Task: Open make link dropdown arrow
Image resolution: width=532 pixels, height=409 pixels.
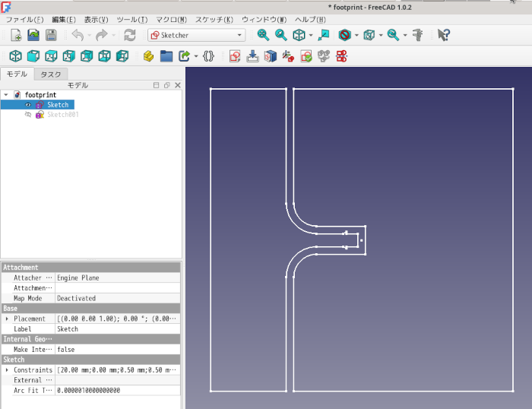Action: pos(196,56)
